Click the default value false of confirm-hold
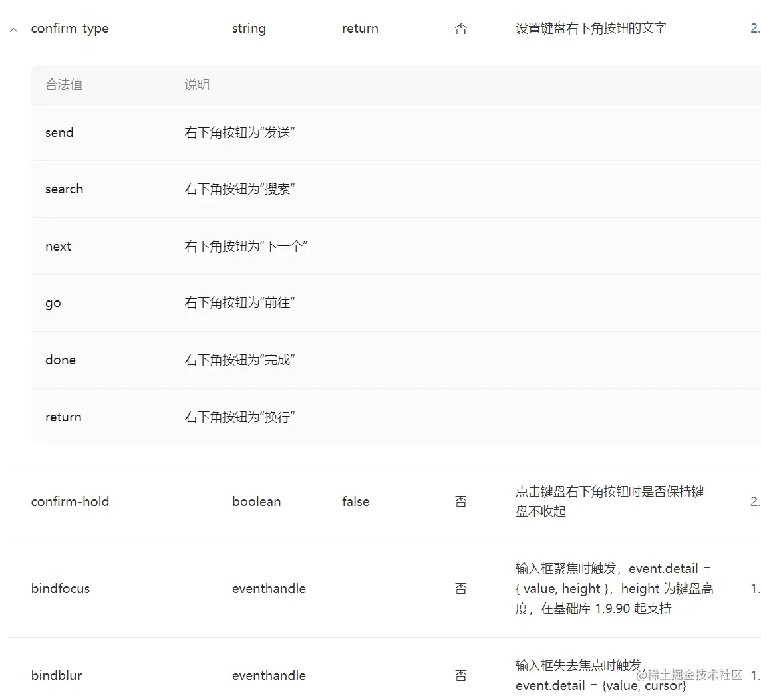Viewport: 761px width, 700px height. 356,502
